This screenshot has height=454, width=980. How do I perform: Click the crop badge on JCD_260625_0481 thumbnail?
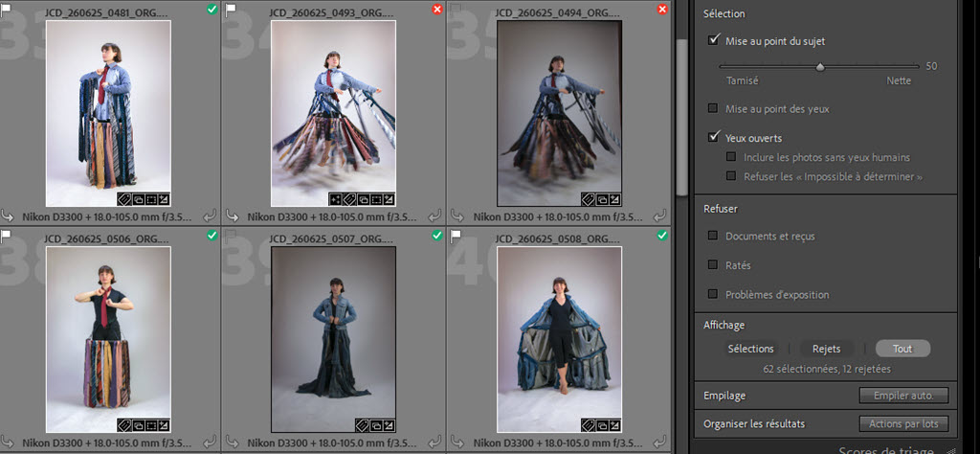point(150,199)
